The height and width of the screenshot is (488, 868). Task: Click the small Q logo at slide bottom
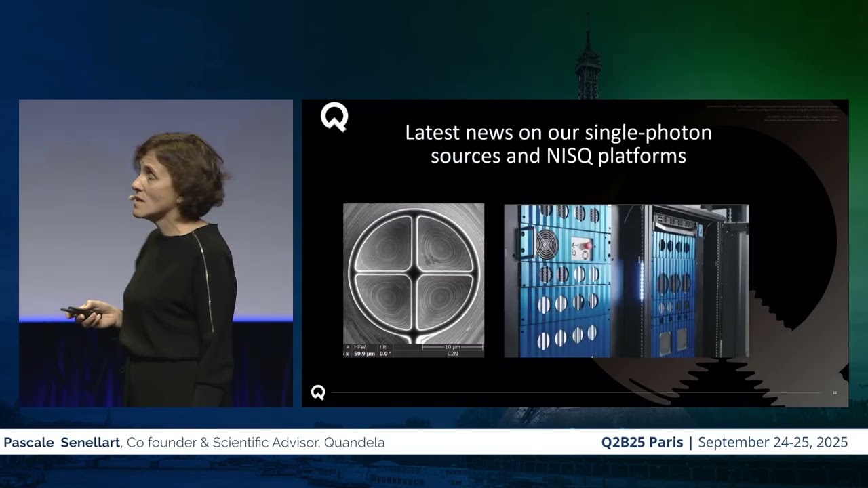pos(318,392)
